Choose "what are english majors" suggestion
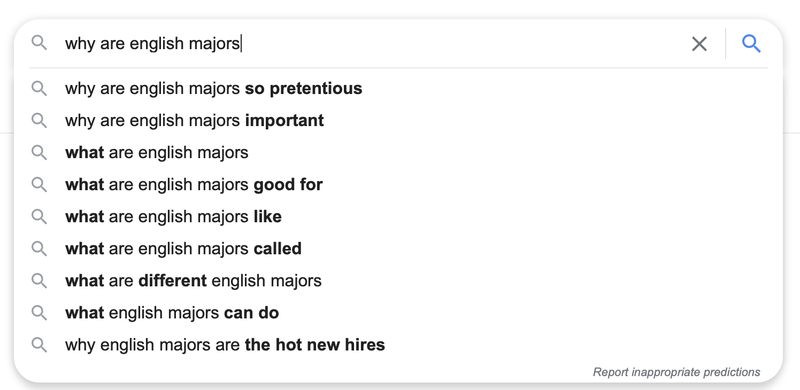 pyautogui.click(x=398, y=153)
